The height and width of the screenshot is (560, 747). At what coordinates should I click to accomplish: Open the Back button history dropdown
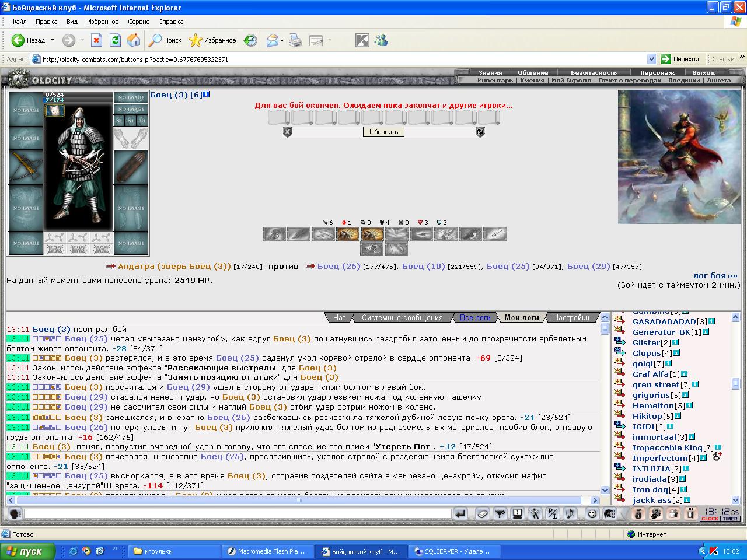click(53, 40)
